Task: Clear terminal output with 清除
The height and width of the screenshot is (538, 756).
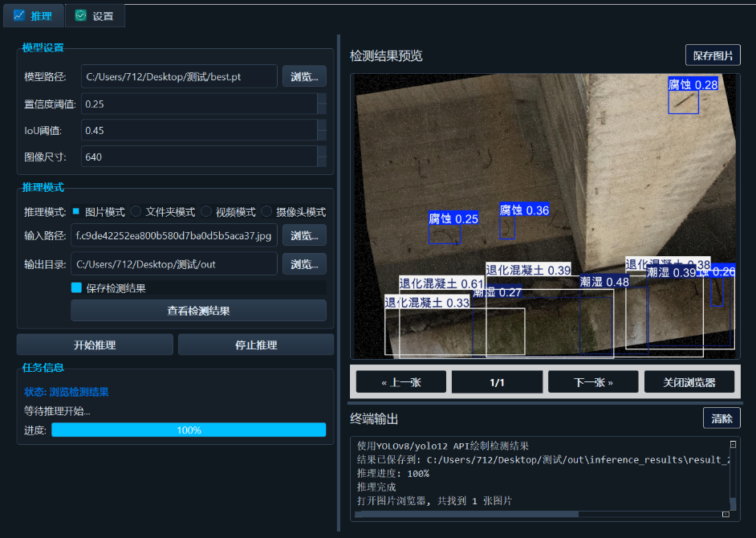Action: [x=721, y=418]
